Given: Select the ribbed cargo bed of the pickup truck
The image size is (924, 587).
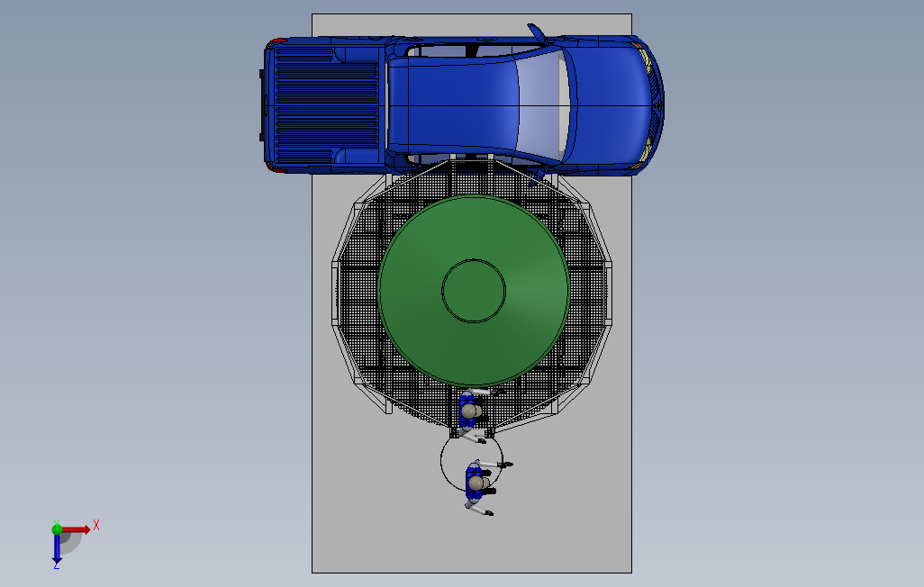Looking at the screenshot, I should click(326, 106).
